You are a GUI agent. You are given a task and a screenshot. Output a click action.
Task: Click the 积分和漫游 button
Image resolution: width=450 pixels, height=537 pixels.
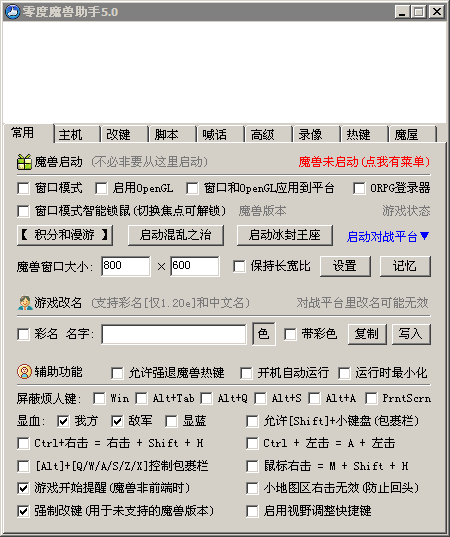click(x=65, y=235)
